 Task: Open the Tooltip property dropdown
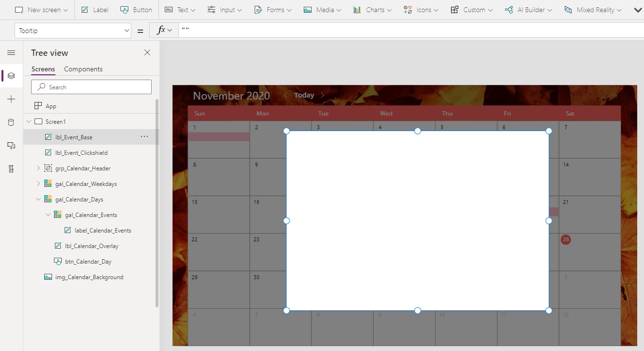click(x=125, y=30)
